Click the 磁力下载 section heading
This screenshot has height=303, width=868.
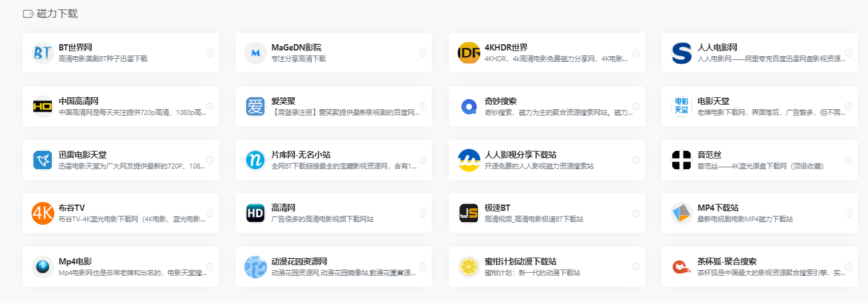click(x=57, y=14)
